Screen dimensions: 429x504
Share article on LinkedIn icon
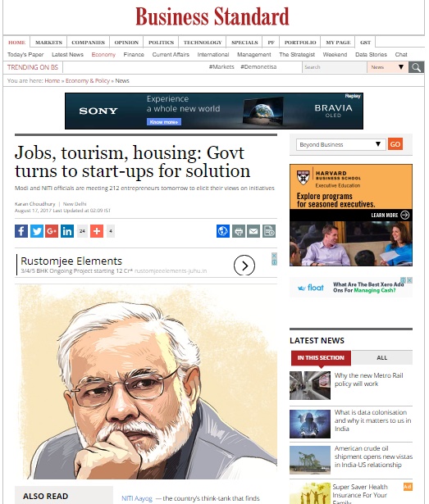[x=67, y=231]
